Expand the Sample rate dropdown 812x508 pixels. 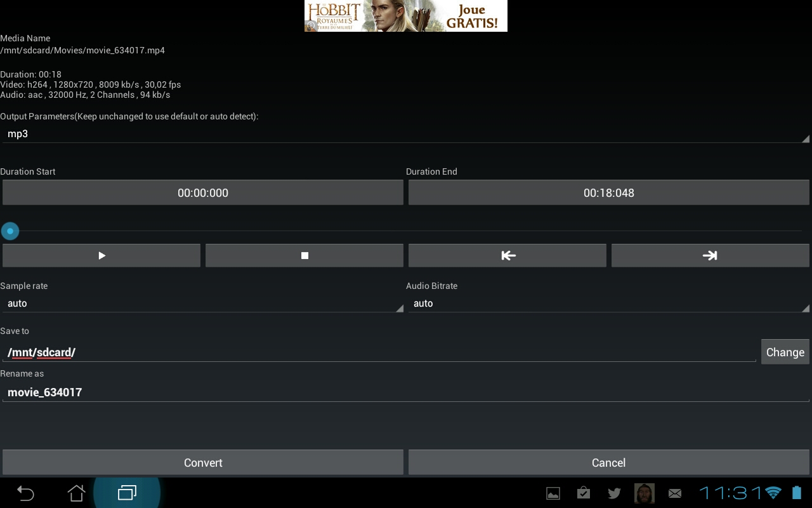point(203,304)
